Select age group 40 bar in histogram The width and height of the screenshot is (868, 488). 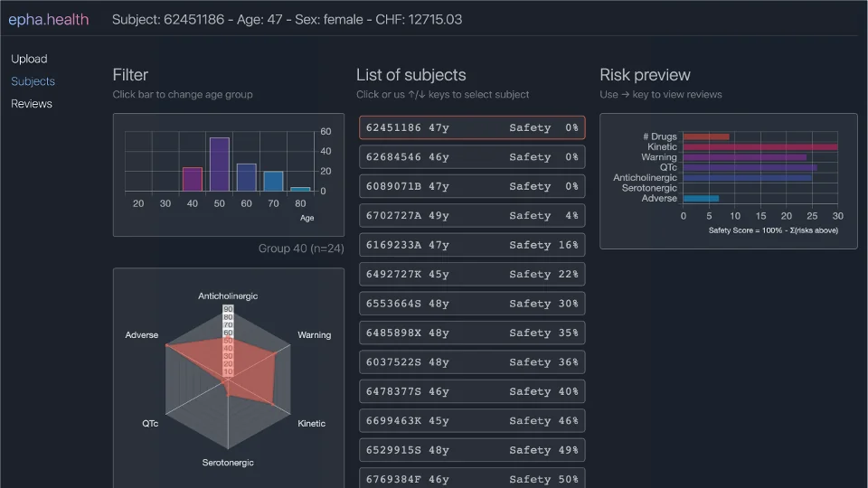click(192, 179)
